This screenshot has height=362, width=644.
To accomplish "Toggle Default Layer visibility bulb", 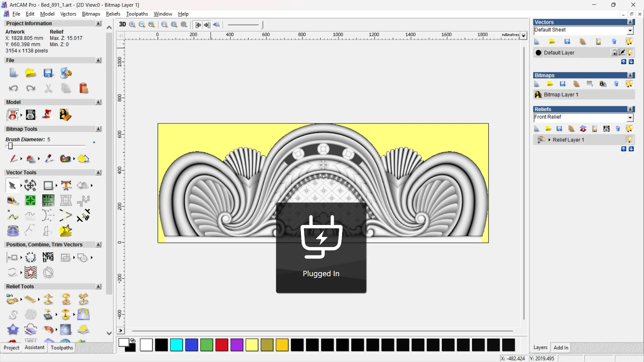I will pos(630,53).
